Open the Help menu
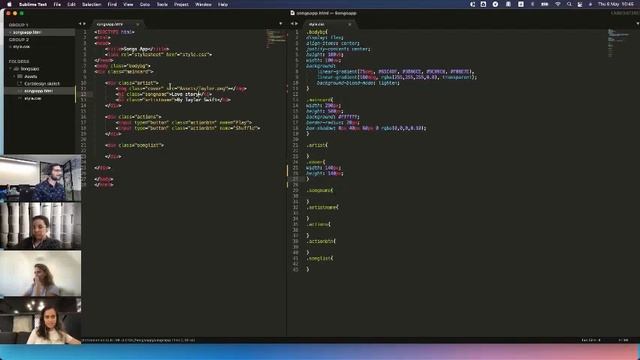This screenshot has width=640, height=360. tap(223, 4)
